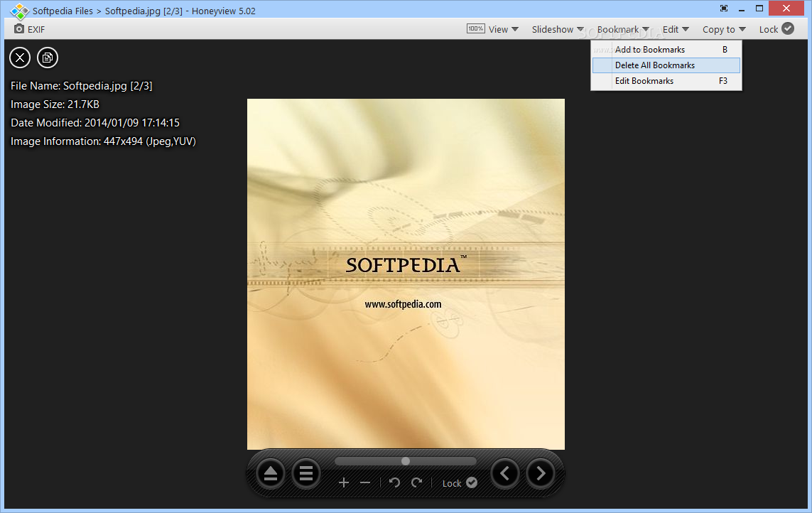
Task: Choose Delete All Bookmarks
Action: pyautogui.click(x=666, y=65)
